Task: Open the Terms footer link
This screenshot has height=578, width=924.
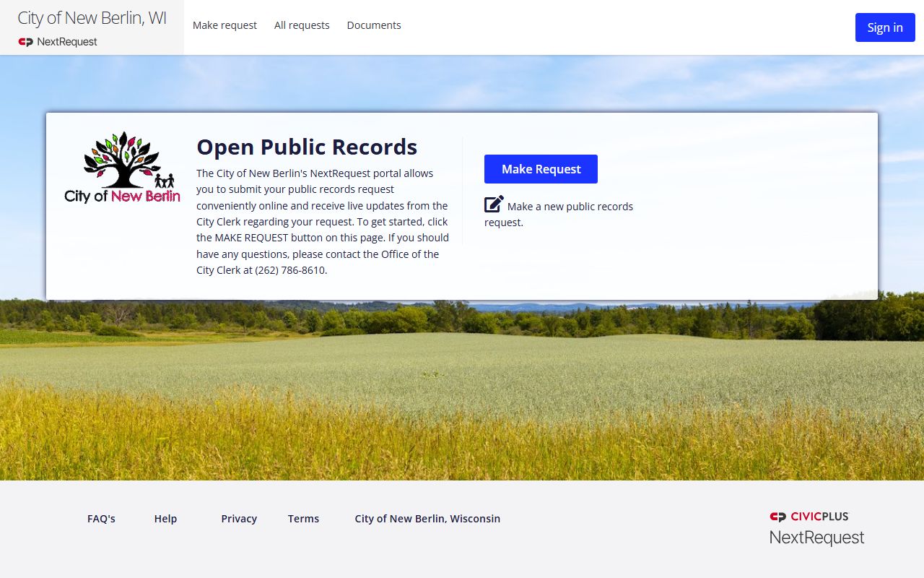Action: [303, 519]
